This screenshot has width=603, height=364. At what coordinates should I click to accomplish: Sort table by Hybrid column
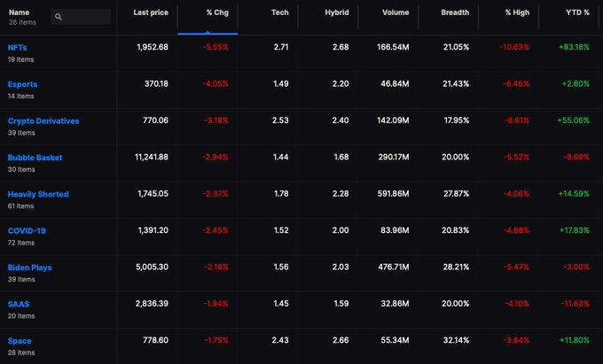click(337, 12)
